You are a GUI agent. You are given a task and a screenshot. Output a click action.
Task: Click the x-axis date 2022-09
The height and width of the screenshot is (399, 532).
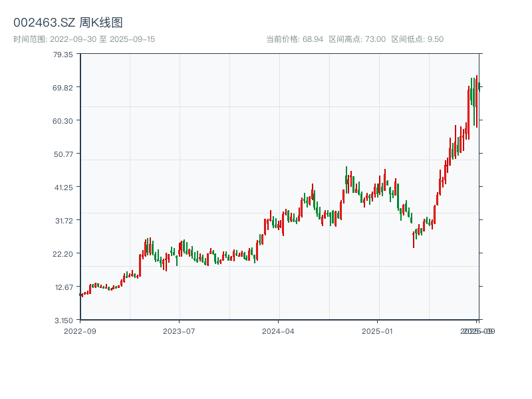click(x=80, y=331)
